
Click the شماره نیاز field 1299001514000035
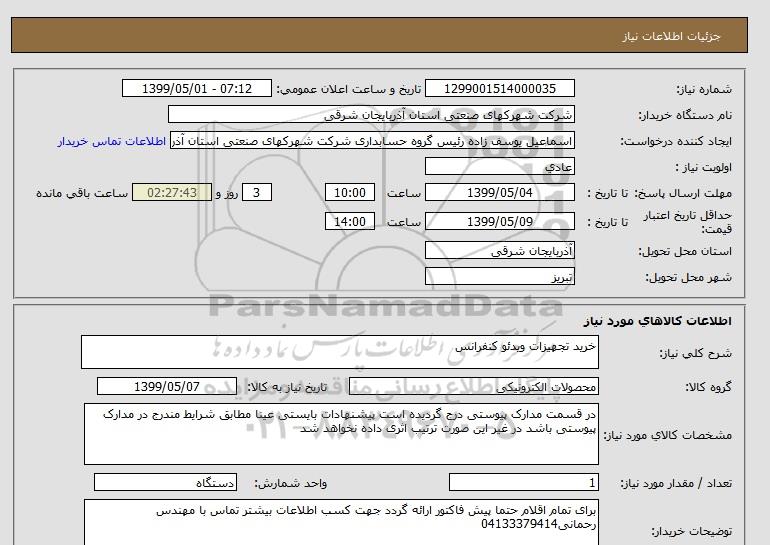tap(499, 88)
